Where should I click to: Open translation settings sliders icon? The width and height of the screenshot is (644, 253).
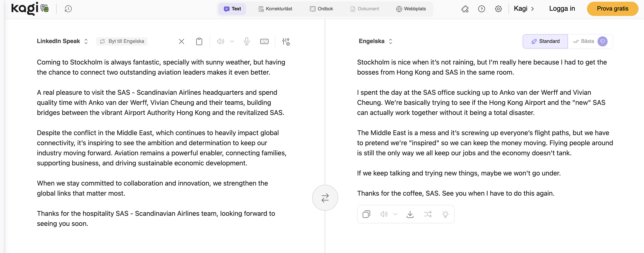click(286, 41)
